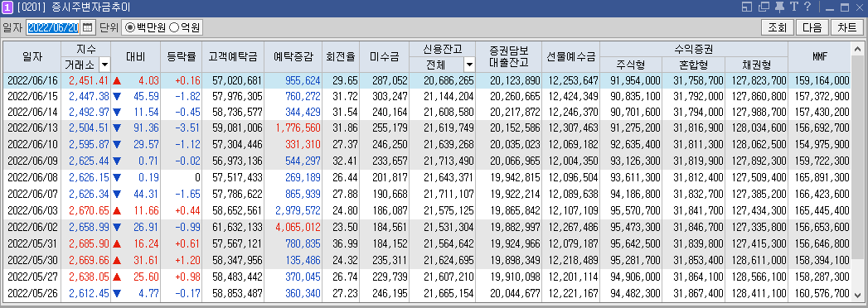
Task: Open the 신용잔고 전체 dropdown
Action: tap(469, 65)
